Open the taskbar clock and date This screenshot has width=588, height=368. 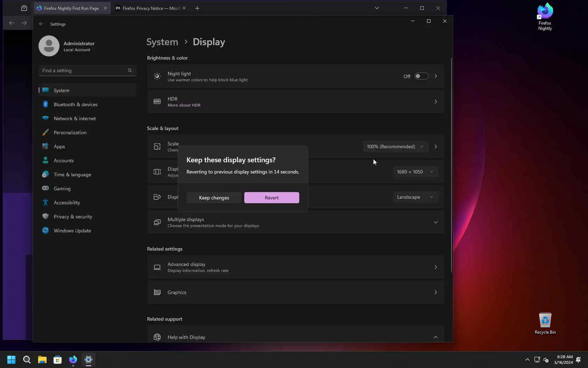pyautogui.click(x=563, y=360)
